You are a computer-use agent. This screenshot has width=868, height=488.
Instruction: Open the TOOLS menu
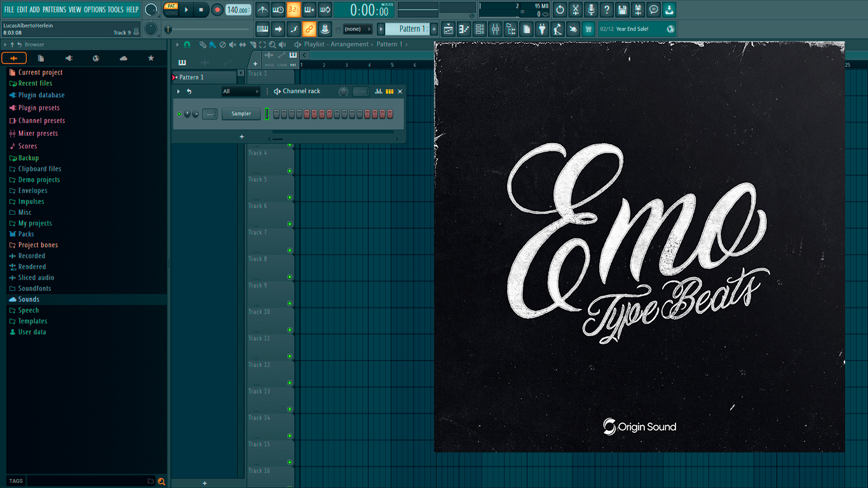(116, 10)
